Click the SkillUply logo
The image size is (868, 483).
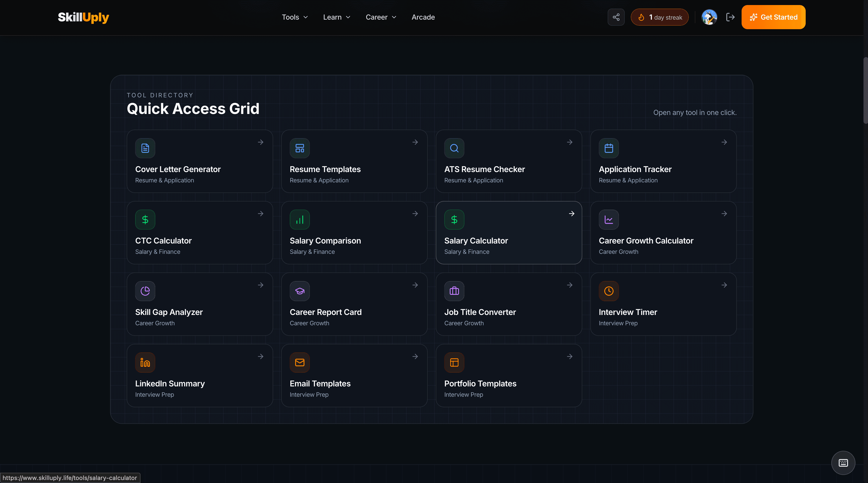83,17
